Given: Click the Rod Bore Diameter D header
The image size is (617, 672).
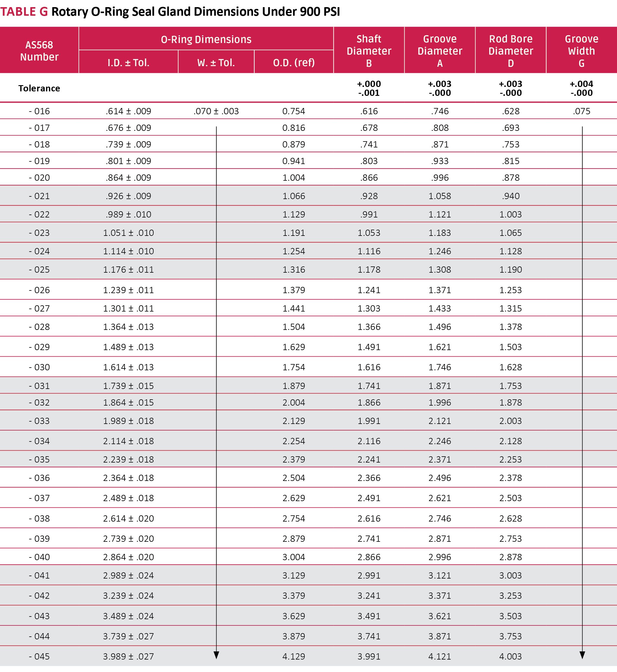Looking at the screenshot, I should [511, 51].
